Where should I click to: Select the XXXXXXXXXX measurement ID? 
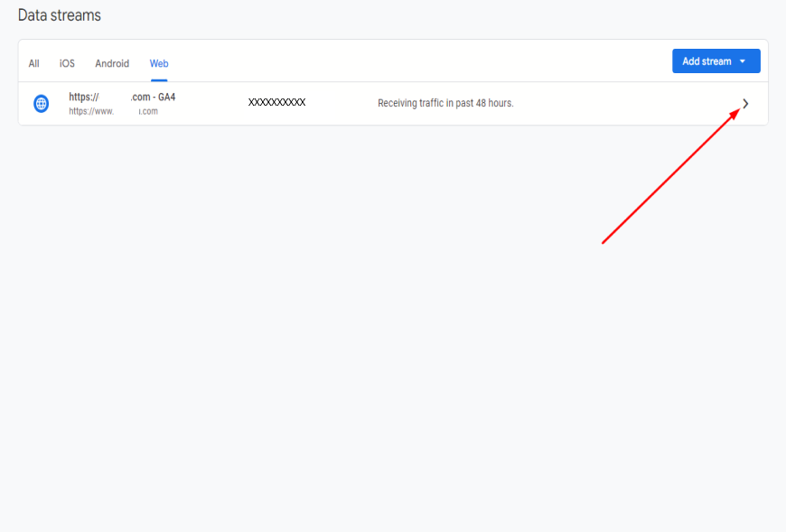point(276,103)
